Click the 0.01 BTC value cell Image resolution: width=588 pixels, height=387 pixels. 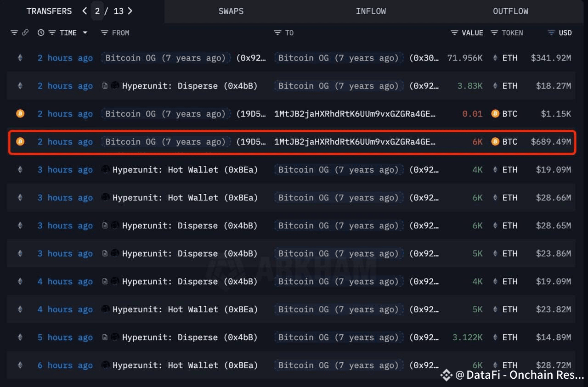(x=472, y=114)
